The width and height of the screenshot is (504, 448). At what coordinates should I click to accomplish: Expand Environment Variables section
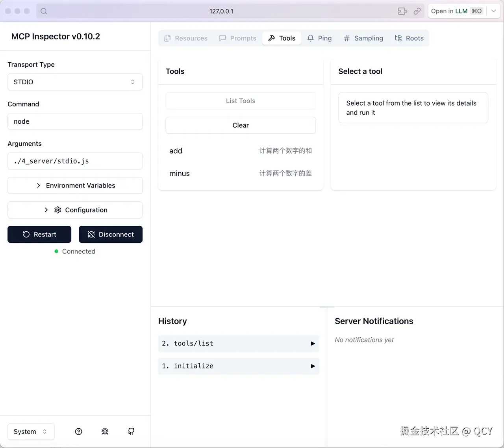tap(75, 186)
